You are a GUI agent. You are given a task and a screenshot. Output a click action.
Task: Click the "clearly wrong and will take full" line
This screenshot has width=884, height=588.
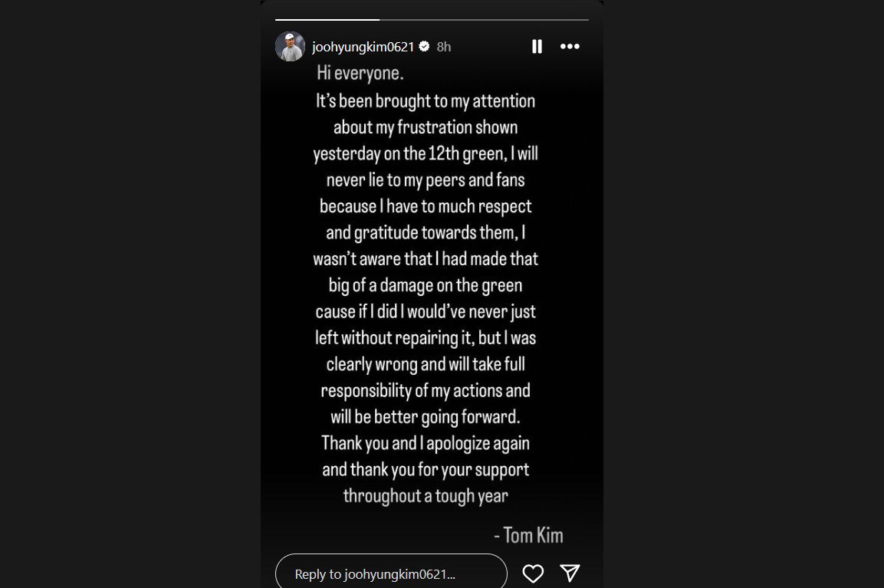pyautogui.click(x=426, y=364)
